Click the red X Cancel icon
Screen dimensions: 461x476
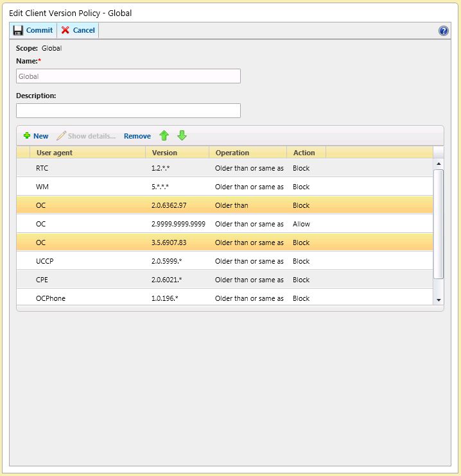(x=65, y=30)
